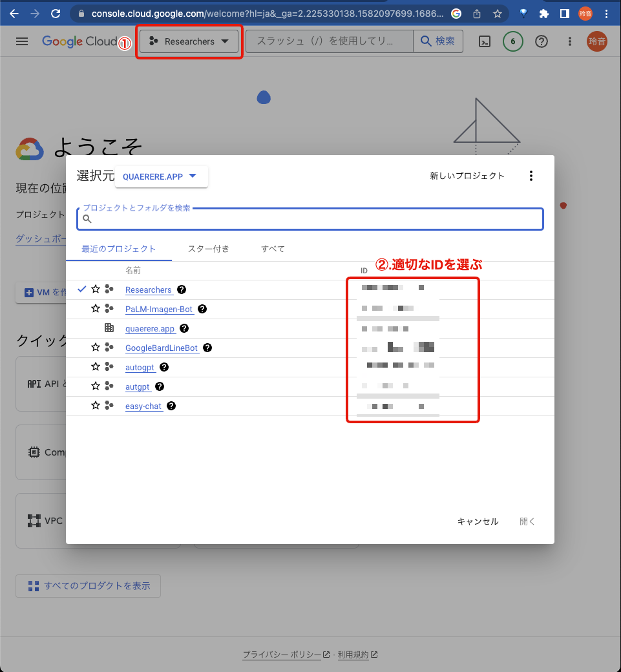Open the Researchers project selector dropdown
This screenshot has height=672, width=621.
(189, 41)
